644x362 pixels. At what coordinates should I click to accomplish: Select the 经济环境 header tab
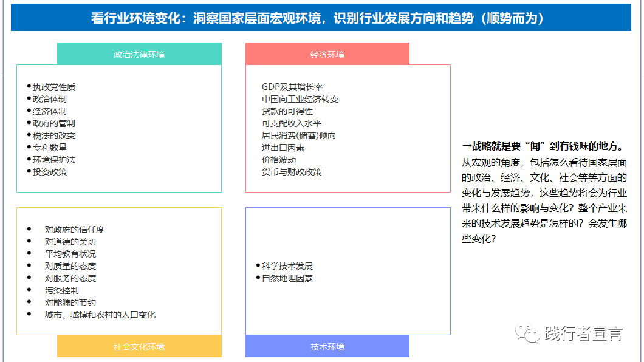(x=327, y=54)
